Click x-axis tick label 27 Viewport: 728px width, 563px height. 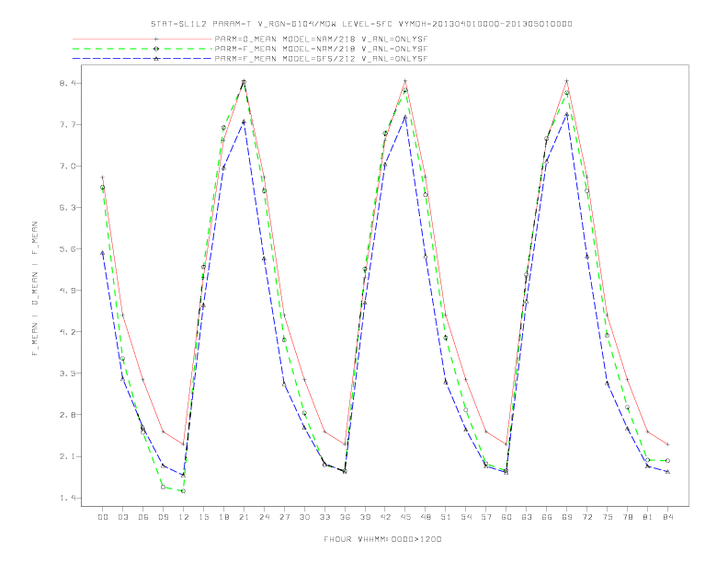point(284,517)
